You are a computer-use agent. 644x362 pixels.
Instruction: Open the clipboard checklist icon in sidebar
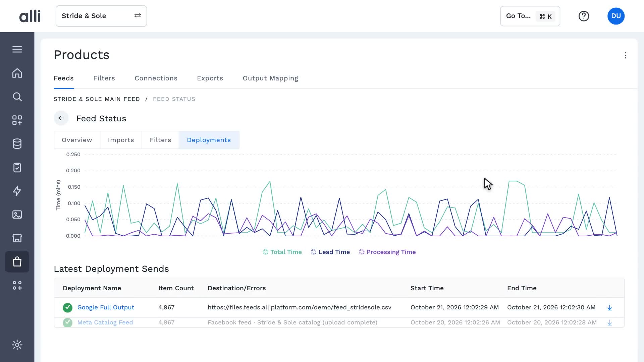[x=17, y=167]
